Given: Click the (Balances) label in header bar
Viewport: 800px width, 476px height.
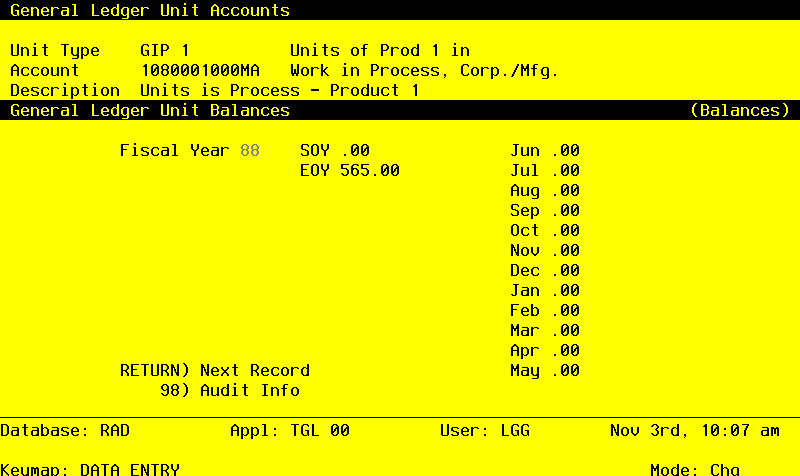Looking at the screenshot, I should click(740, 110).
